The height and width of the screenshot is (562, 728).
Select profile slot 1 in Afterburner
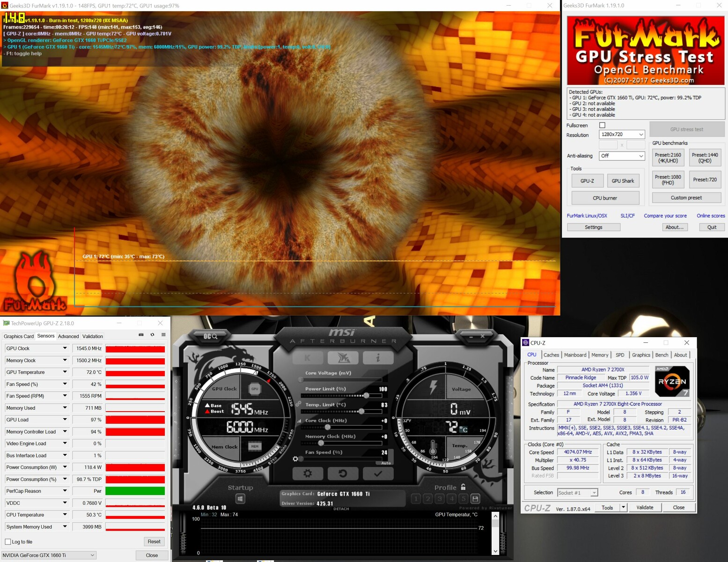coord(416,499)
